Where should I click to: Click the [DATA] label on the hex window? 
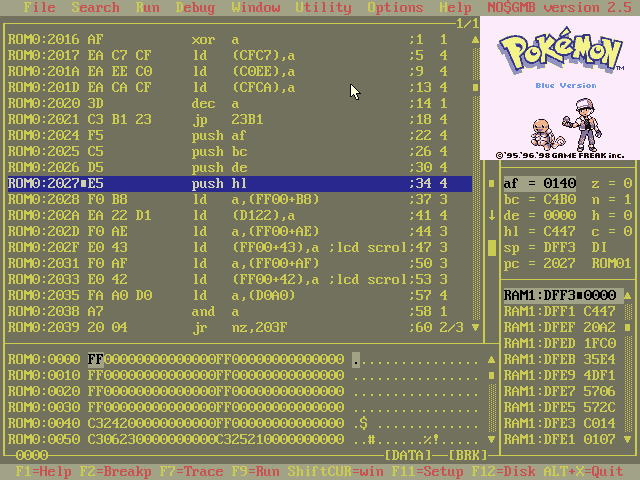(x=408, y=455)
